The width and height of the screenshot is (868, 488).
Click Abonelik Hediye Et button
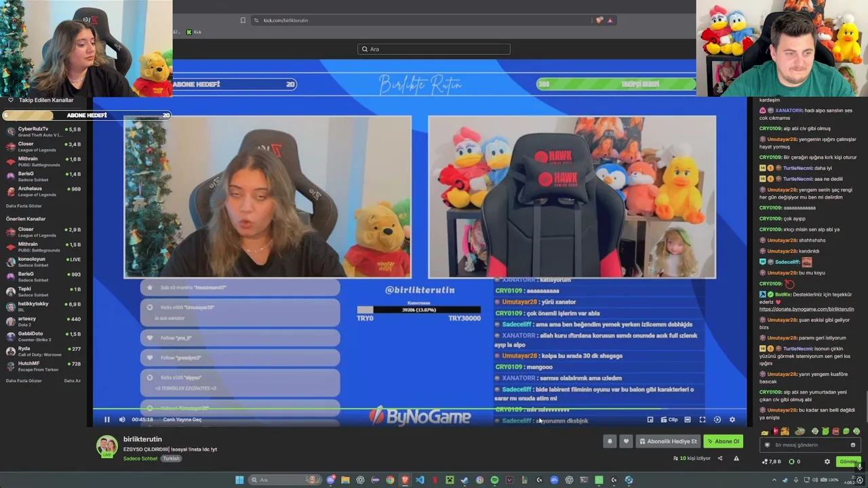(x=669, y=441)
